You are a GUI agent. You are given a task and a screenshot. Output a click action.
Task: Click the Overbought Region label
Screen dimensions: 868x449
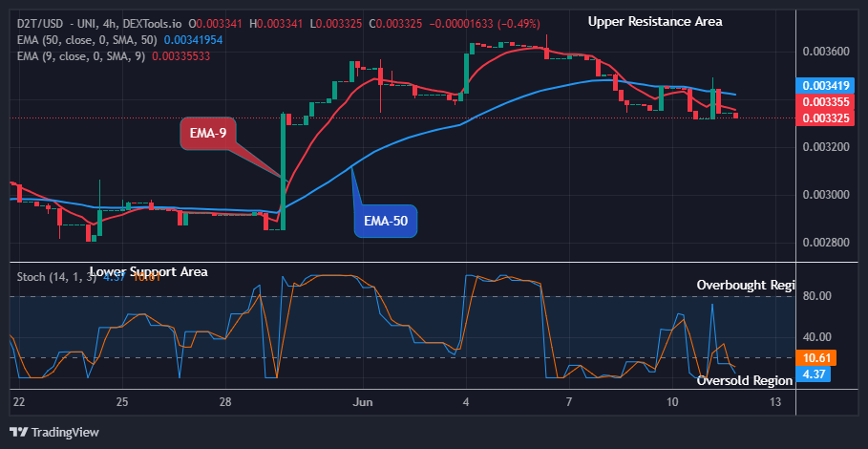pyautogui.click(x=746, y=285)
